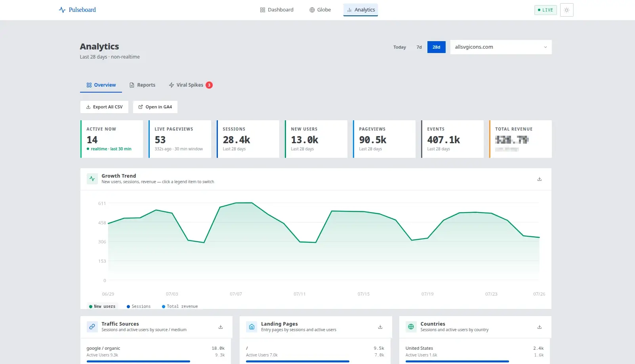Viewport: 635px width, 364px height.
Task: Select the 28d time range
Action: click(x=436, y=47)
